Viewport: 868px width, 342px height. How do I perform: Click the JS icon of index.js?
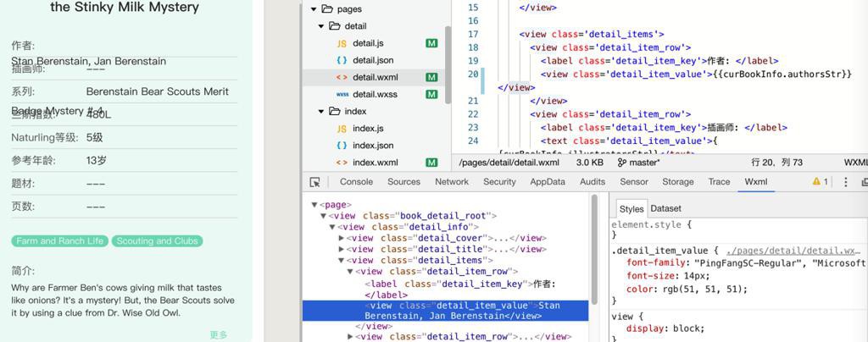tap(342, 129)
